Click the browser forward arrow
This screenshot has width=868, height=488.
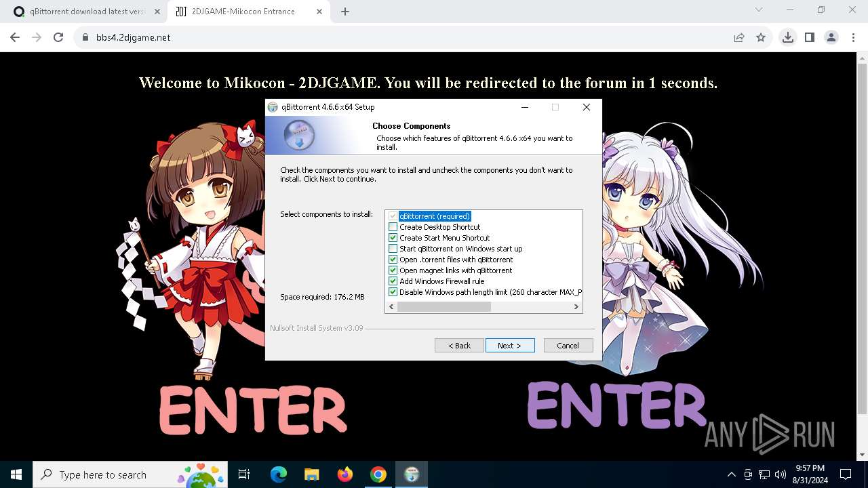(x=37, y=37)
